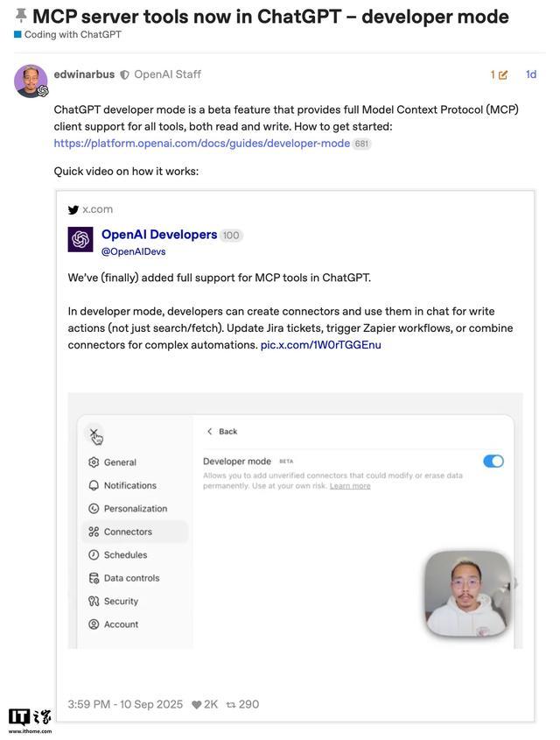Open the 1d post timestamp

(531, 75)
